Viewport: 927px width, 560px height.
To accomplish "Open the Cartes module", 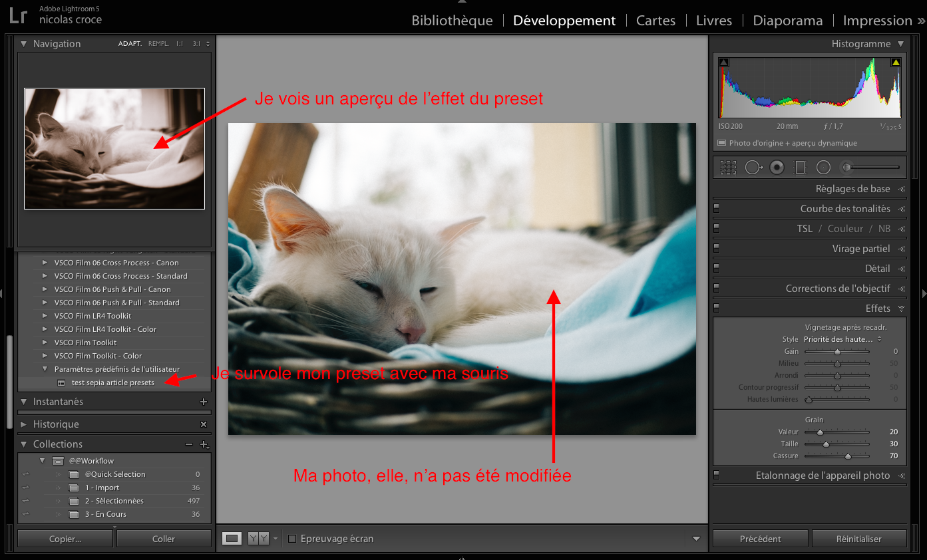I will 655,21.
